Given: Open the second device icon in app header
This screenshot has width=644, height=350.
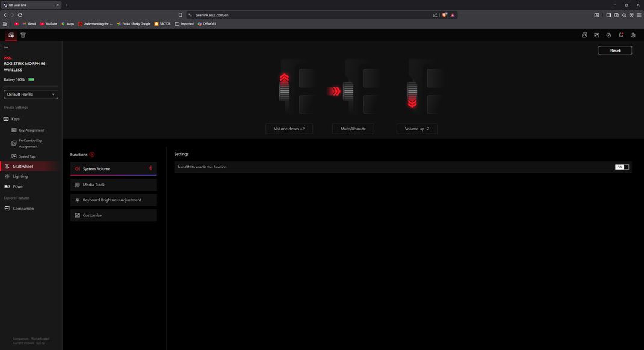Looking at the screenshot, I should click(x=23, y=35).
